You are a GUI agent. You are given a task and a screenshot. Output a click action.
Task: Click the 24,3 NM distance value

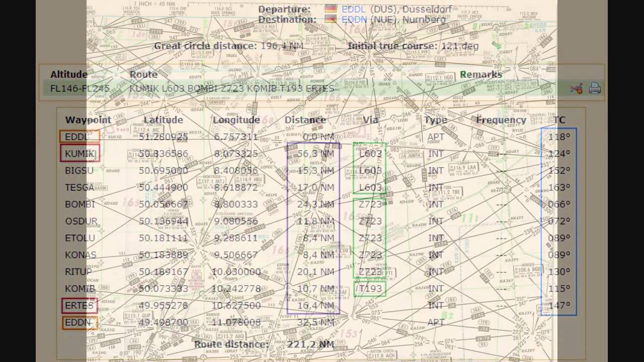pyautogui.click(x=315, y=204)
